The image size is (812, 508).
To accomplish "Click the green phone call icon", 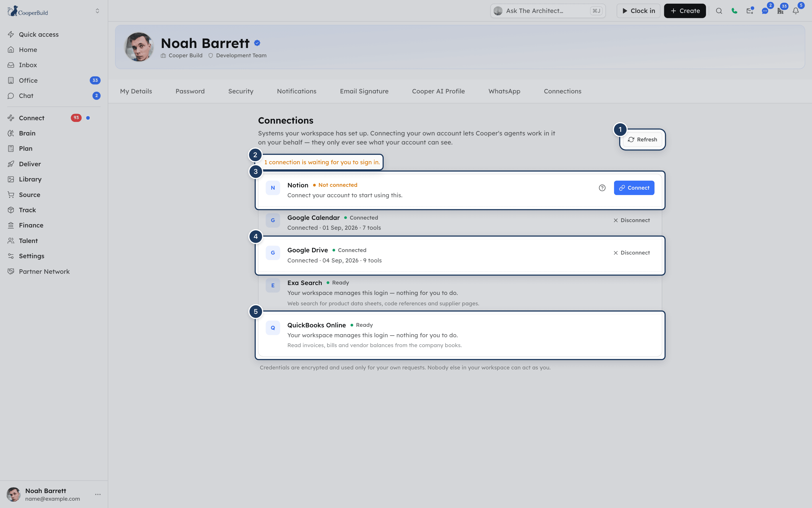I will [734, 11].
